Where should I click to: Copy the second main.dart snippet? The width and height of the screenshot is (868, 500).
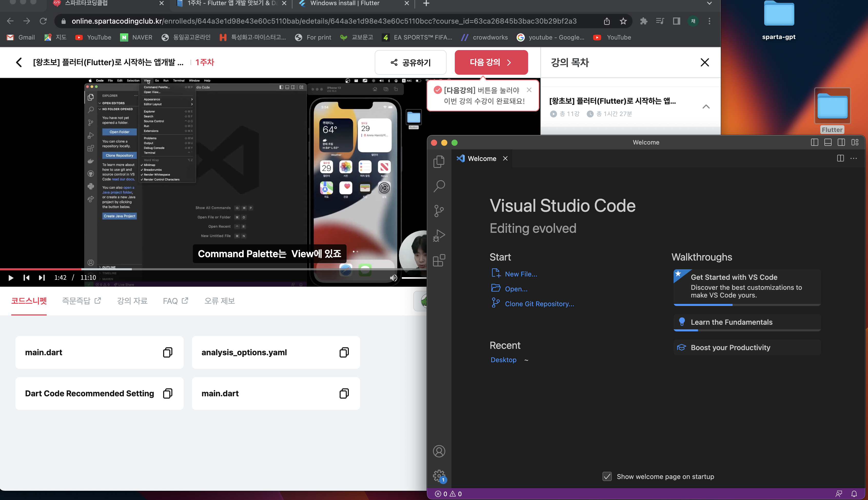point(344,393)
